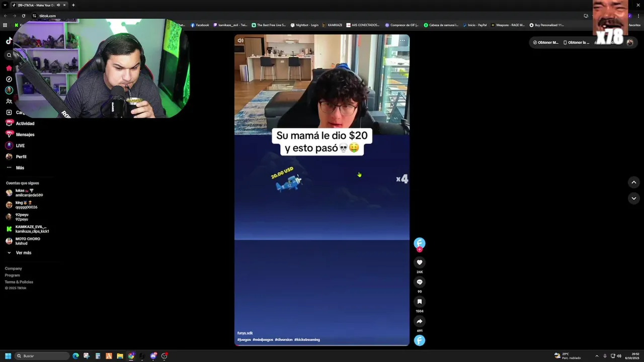Image resolution: width=644 pixels, height=362 pixels.
Task: Open the creator avatar beside the video
Action: pyautogui.click(x=420, y=243)
